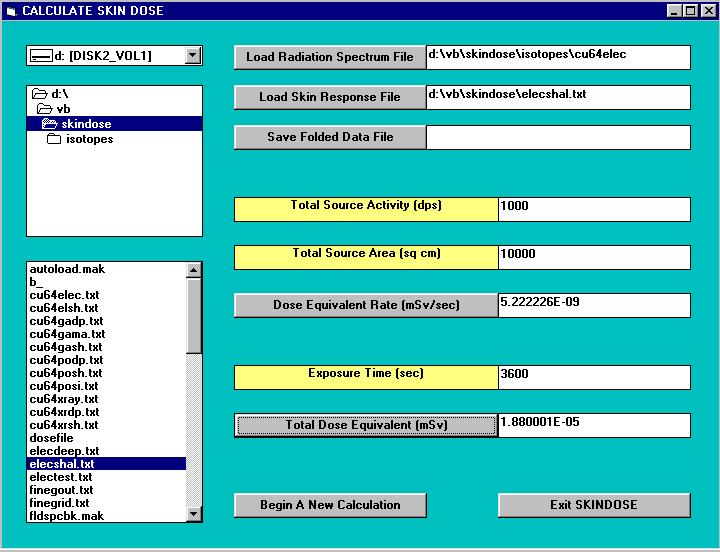Select the vb folder in directory tree
The width and height of the screenshot is (720, 552).
pos(62,109)
